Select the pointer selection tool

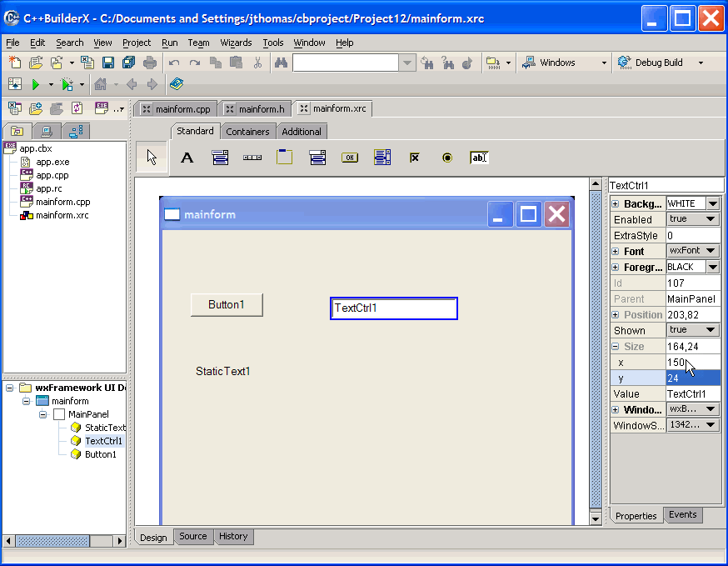[x=152, y=157]
